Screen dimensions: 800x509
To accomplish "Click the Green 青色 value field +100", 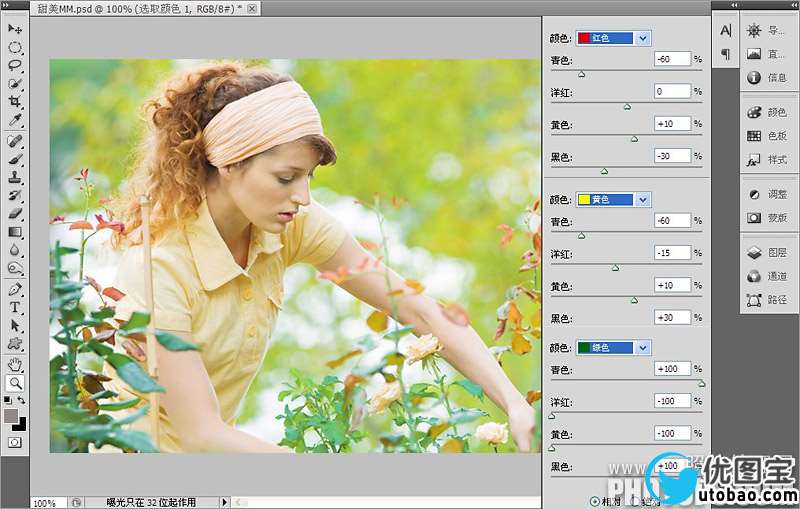I will click(x=672, y=368).
